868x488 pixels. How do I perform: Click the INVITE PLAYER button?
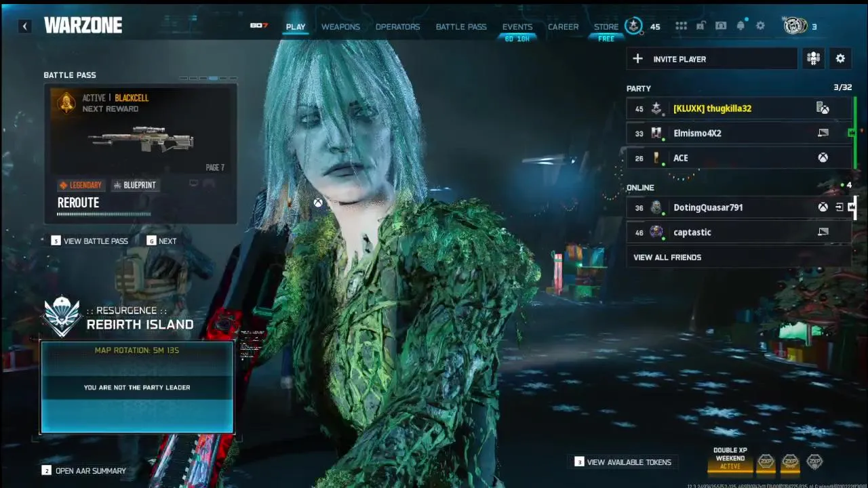coord(712,59)
